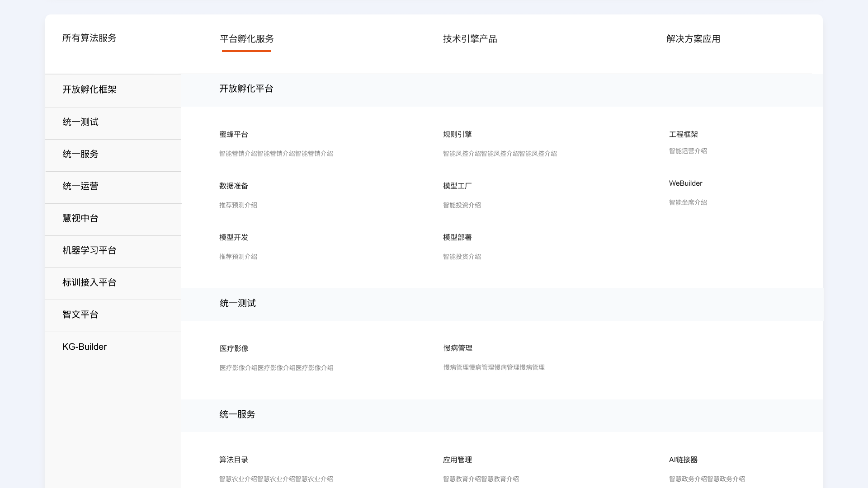Open KG-Builder sidebar item
Viewport: 868px width, 488px height.
(x=85, y=347)
